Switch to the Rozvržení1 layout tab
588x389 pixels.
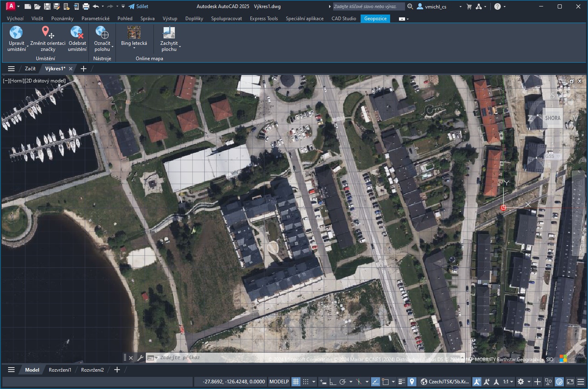click(60, 370)
